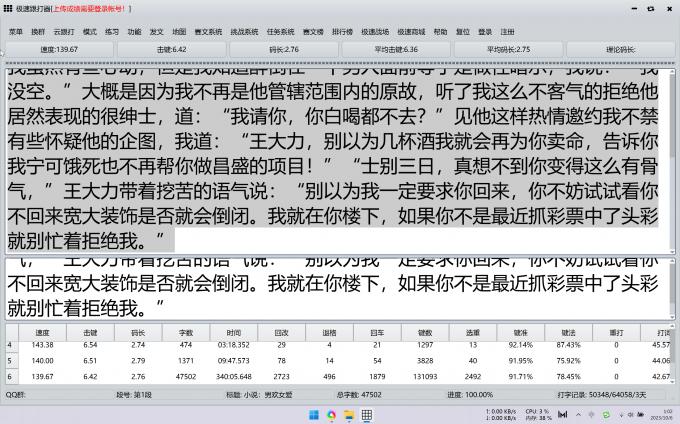Open the Windows Start button on taskbar
The image size is (680, 424).
pyautogui.click(x=314, y=415)
